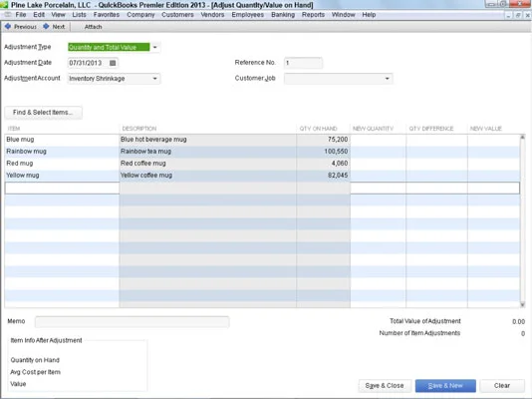Click the New Quantity cell for Blue mug
532x399 pixels.
(378, 140)
